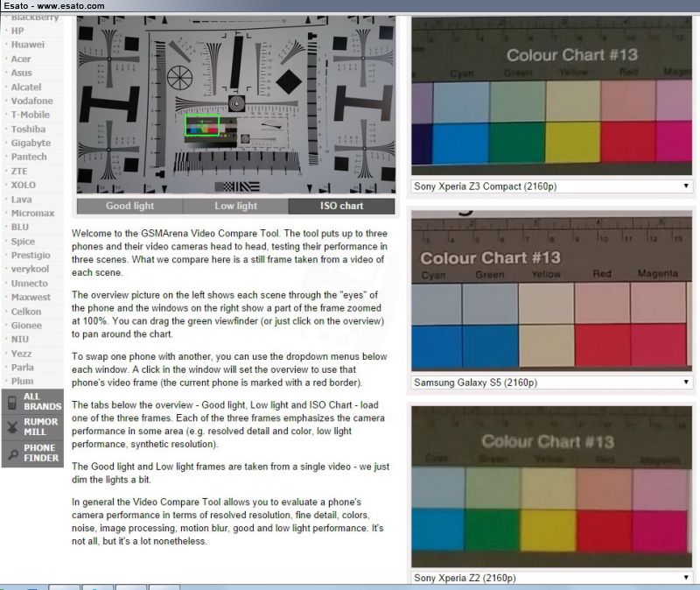This screenshot has height=590, width=700.
Task: Click the Xperia Z2 colour chart preview
Action: 551,487
